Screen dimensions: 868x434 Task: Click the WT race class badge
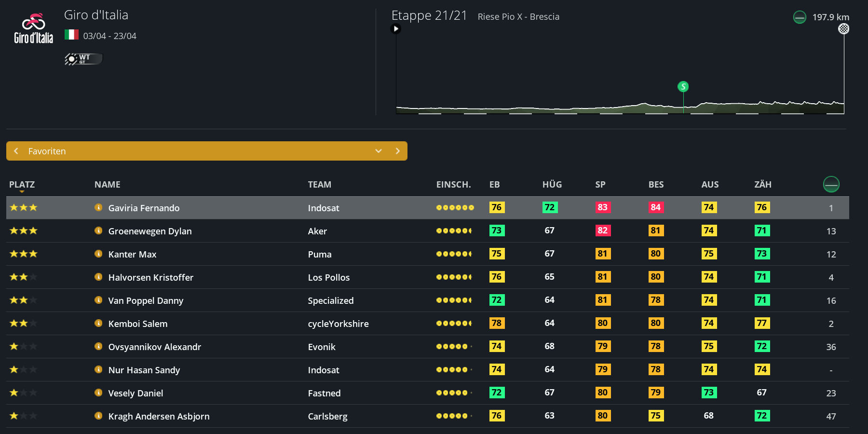pyautogui.click(x=83, y=59)
